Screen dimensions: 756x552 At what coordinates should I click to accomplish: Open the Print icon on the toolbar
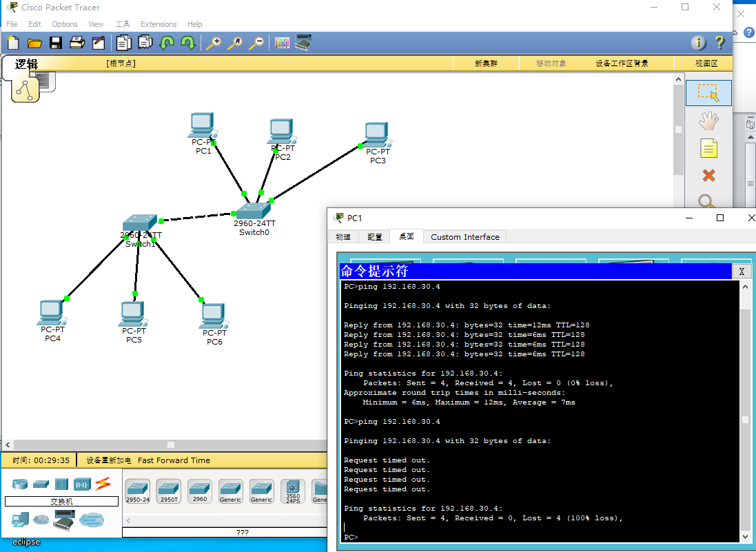click(x=76, y=42)
